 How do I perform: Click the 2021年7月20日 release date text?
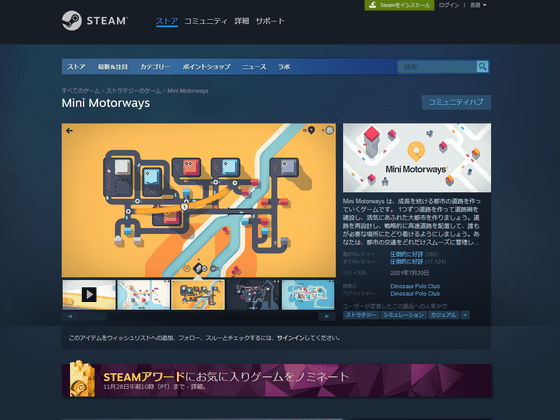pyautogui.click(x=410, y=273)
